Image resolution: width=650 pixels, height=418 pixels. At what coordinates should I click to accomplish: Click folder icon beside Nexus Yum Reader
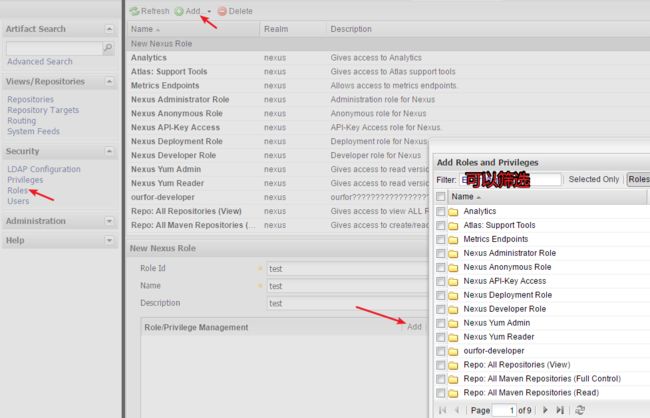tap(454, 338)
